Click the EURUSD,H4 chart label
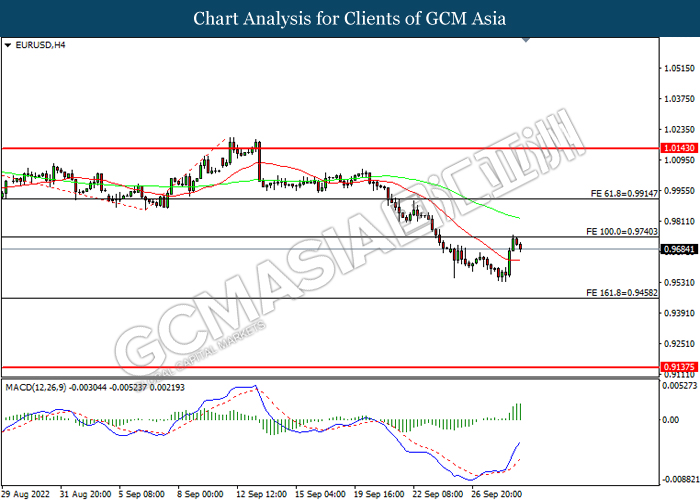This screenshot has height=500, width=700. tap(40, 45)
